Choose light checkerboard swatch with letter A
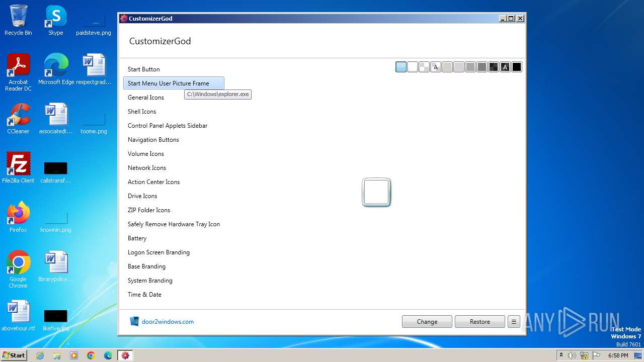Viewport: 644px width, 362px height. click(436, 67)
